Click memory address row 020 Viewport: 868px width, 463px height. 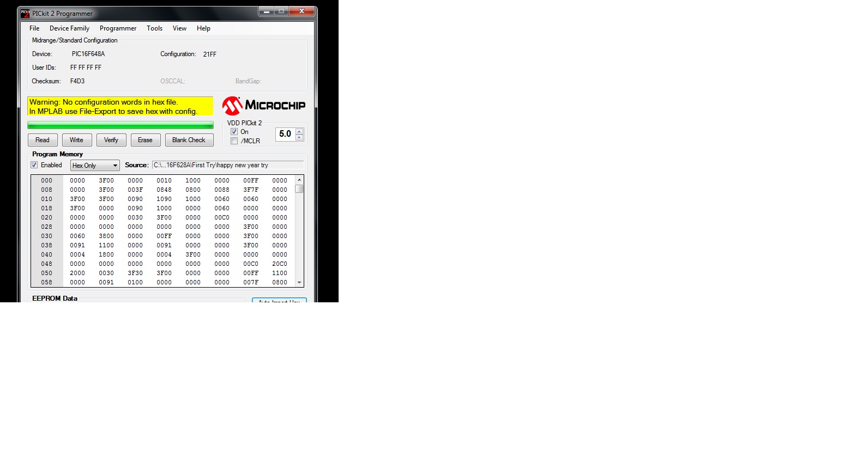click(x=47, y=217)
